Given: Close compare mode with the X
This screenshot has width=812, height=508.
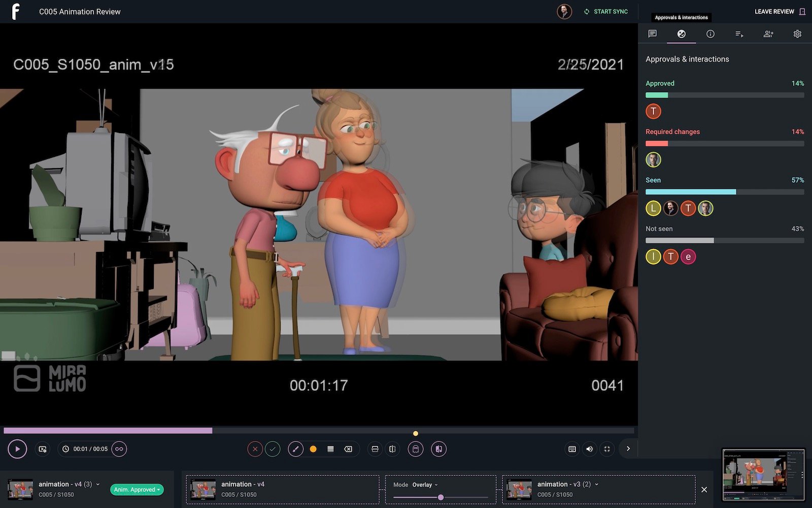Looking at the screenshot, I should click(704, 490).
